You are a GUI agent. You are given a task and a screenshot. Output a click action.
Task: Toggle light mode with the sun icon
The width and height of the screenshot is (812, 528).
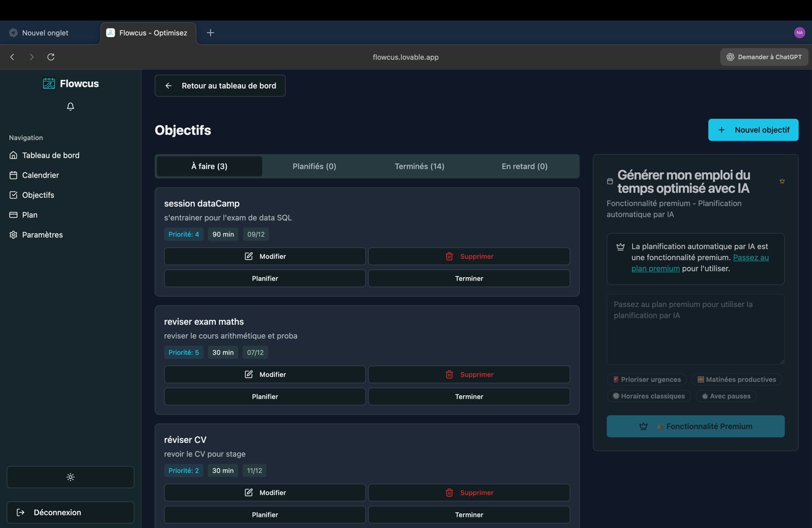tap(70, 477)
